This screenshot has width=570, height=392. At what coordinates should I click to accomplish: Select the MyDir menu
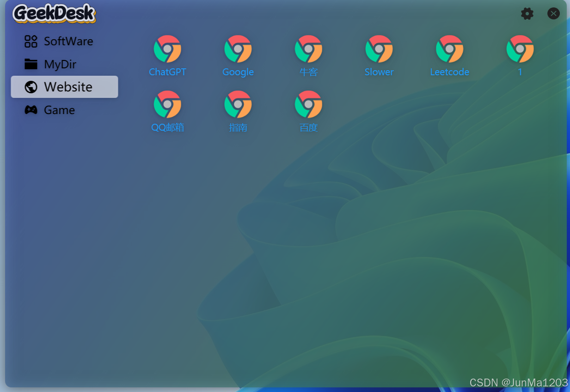coord(65,64)
